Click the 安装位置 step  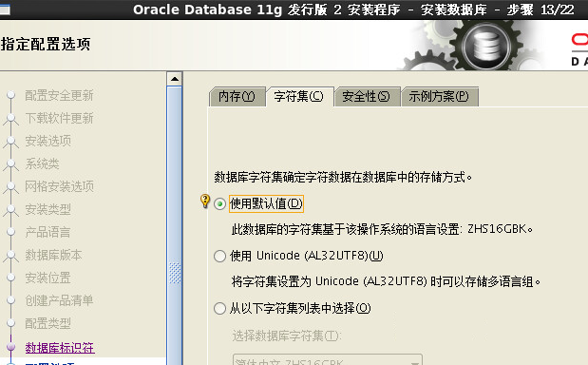tap(47, 278)
